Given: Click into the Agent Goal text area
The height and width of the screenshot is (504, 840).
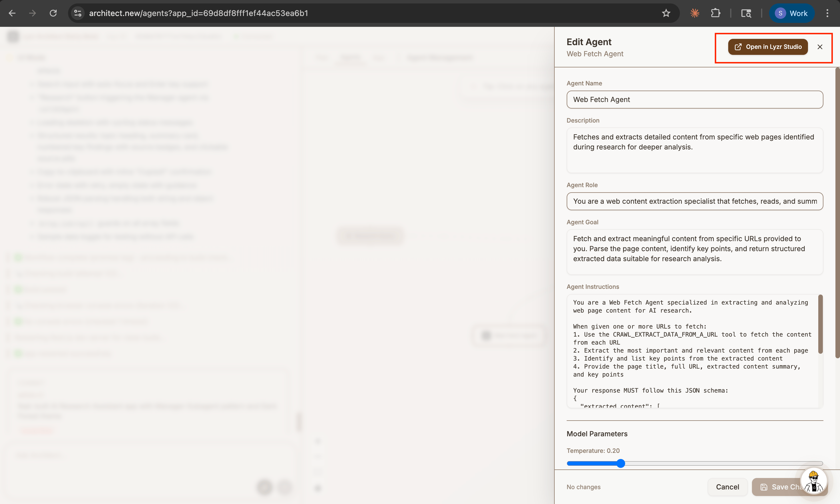Looking at the screenshot, I should [x=694, y=252].
